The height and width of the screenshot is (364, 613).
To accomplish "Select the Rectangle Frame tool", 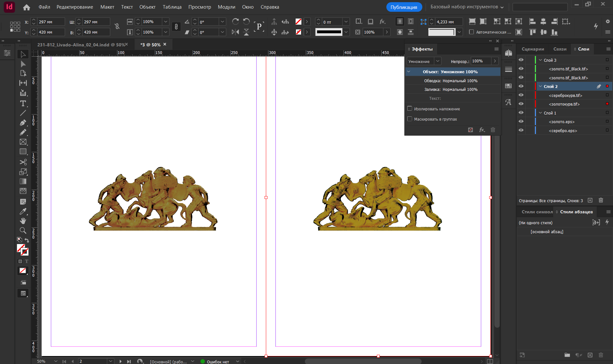I will pyautogui.click(x=23, y=142).
